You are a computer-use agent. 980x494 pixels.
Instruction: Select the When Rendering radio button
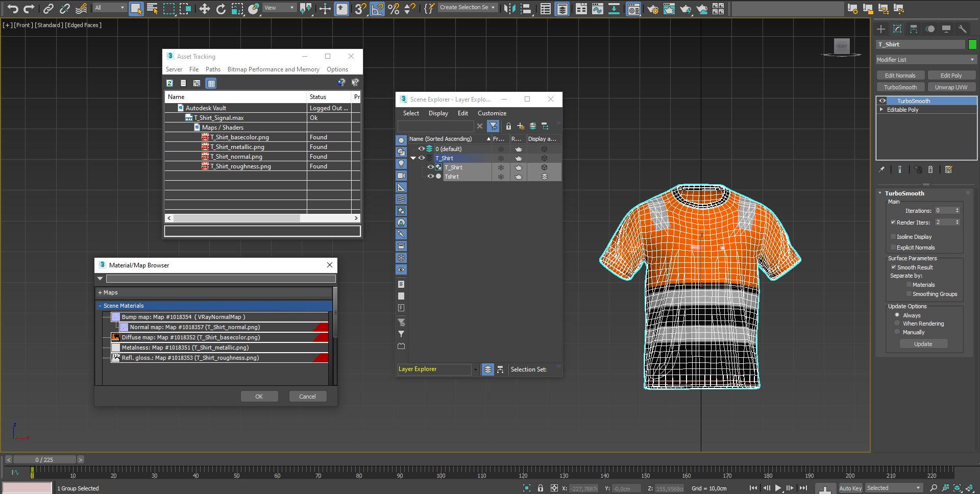897,324
